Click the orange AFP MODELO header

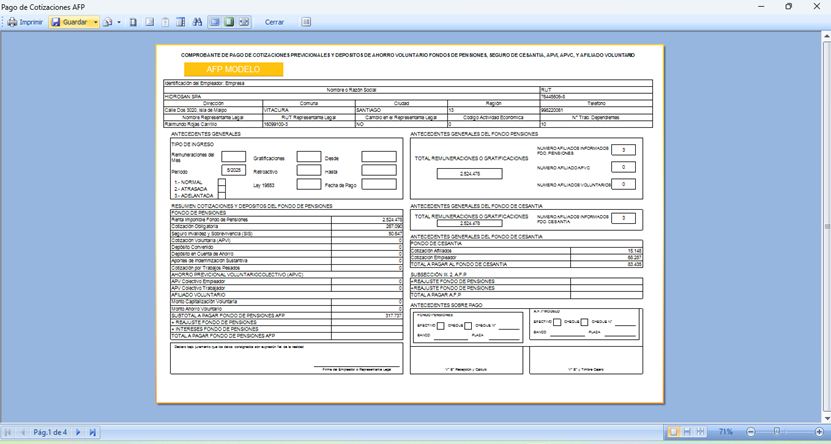click(x=233, y=70)
